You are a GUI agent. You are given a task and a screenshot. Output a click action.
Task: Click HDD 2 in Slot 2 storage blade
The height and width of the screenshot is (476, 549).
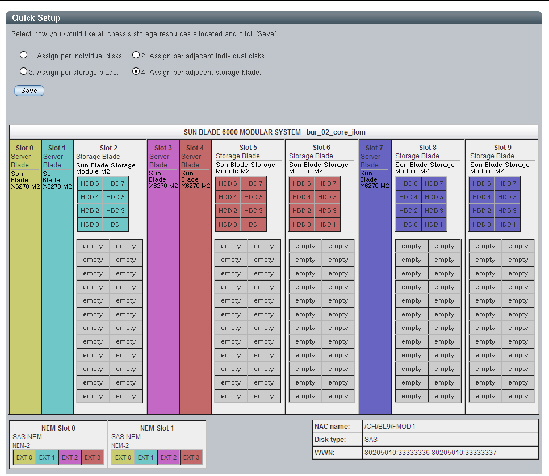(90, 211)
